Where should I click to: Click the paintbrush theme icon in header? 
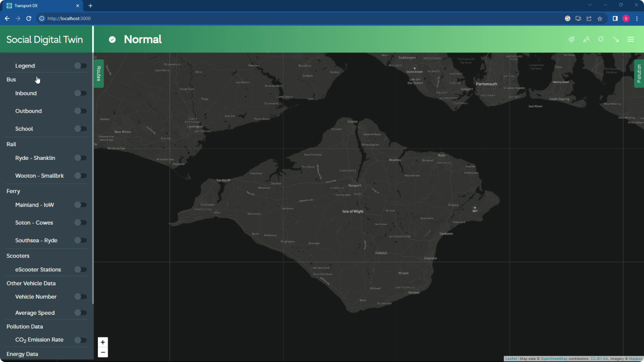tap(571, 39)
